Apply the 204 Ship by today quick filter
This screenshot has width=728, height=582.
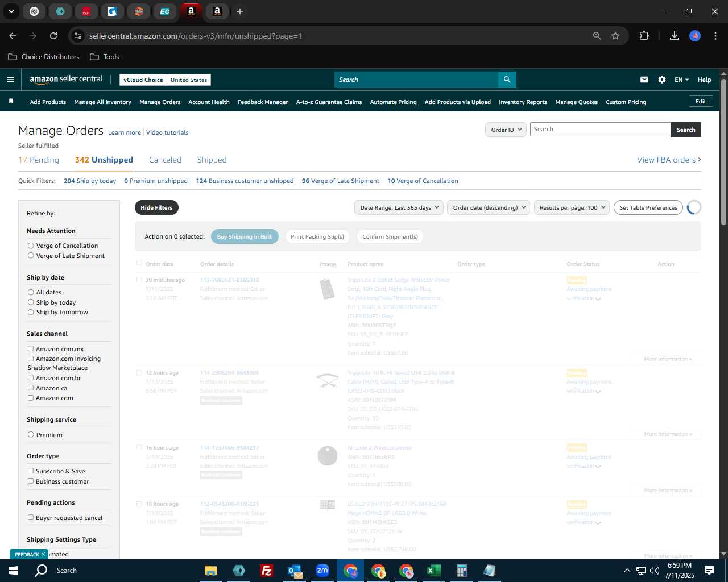[x=90, y=181]
